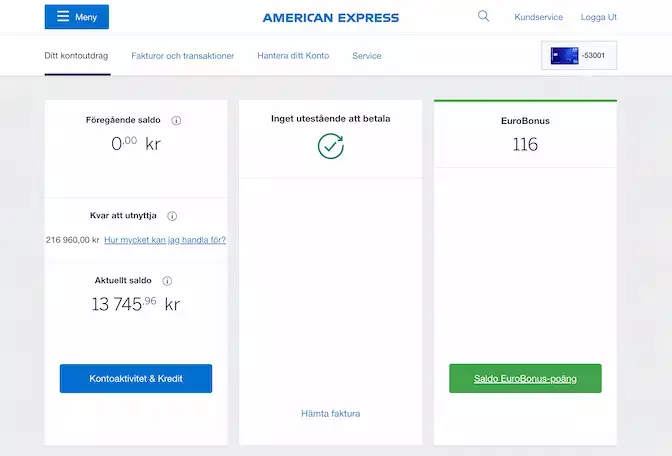Switch to Ditt kontoutdrag tab
The image size is (672, 456).
point(77,56)
